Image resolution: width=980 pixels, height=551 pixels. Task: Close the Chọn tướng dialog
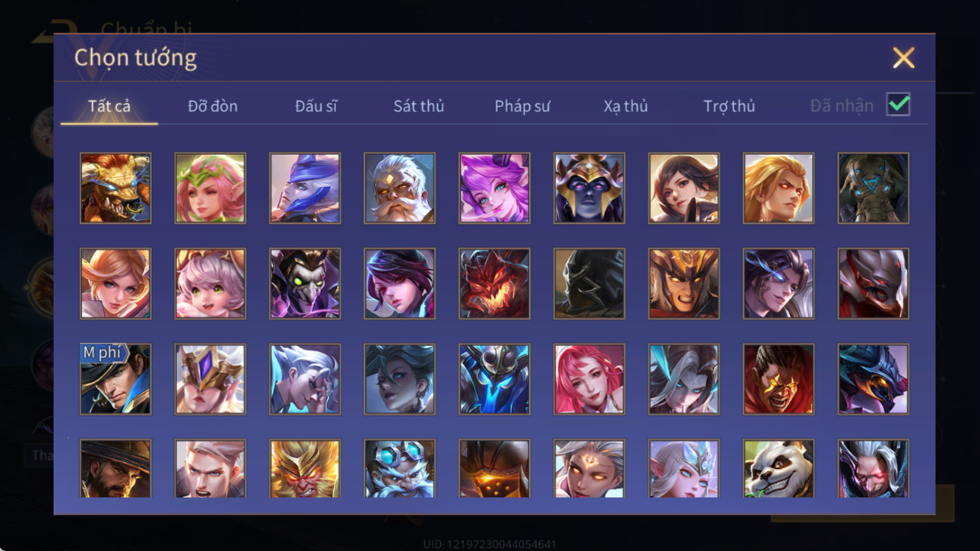(903, 58)
